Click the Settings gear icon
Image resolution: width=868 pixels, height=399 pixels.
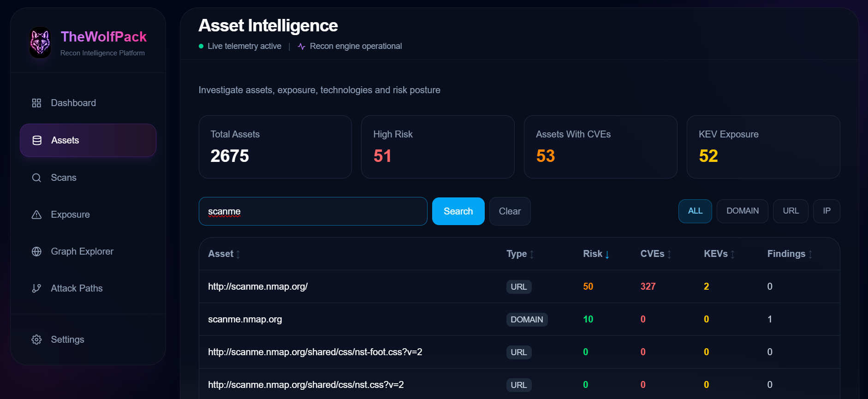pos(36,339)
